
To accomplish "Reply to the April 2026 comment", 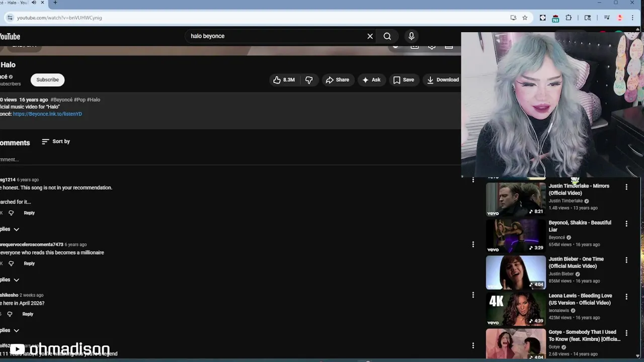I will 28,314.
